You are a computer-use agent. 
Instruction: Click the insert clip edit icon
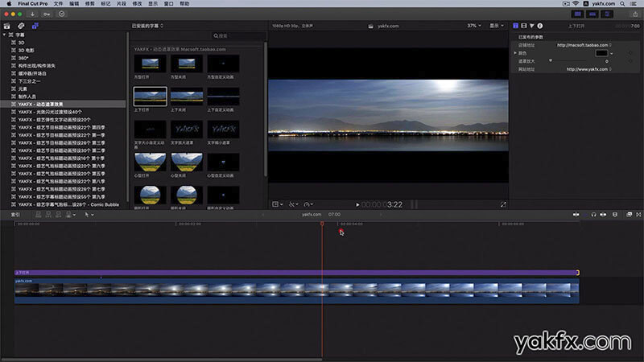pyautogui.click(x=48, y=215)
